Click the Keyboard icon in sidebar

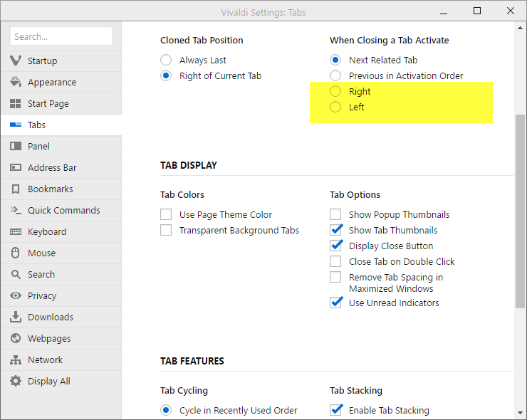(x=16, y=231)
